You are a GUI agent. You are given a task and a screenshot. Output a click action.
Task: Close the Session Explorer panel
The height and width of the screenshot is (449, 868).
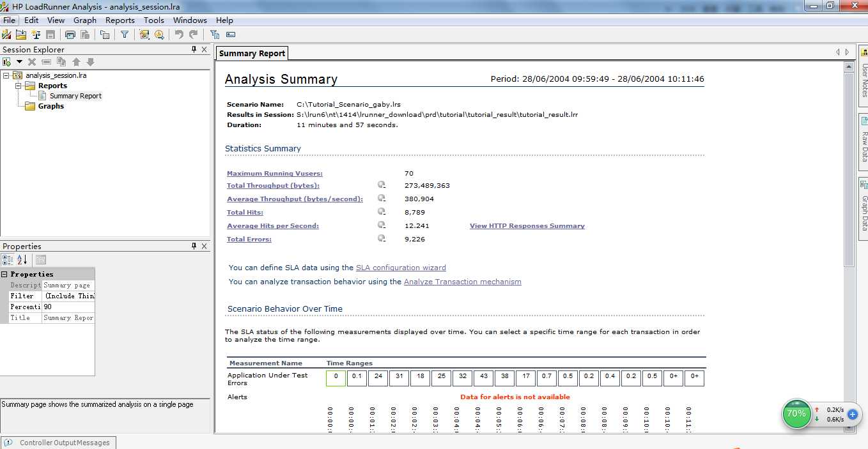(x=204, y=49)
